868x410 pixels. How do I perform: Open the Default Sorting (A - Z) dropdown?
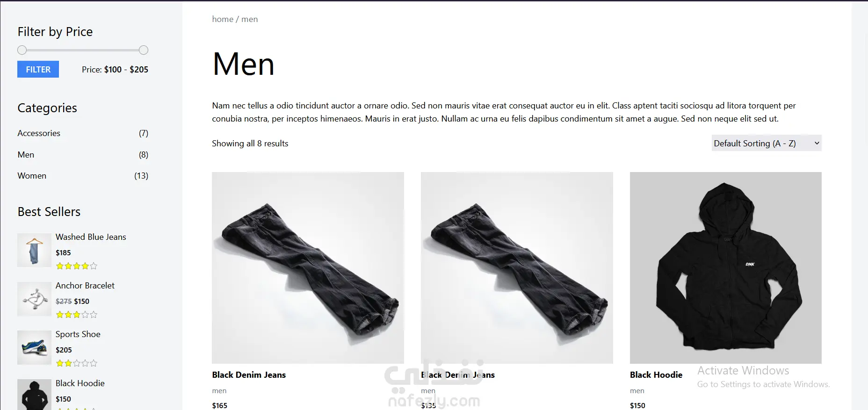767,143
